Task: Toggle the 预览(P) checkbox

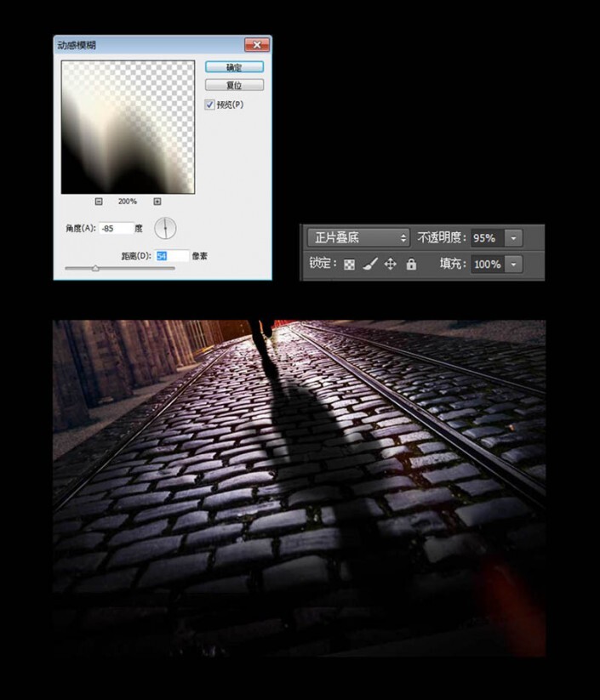Action: (x=210, y=105)
